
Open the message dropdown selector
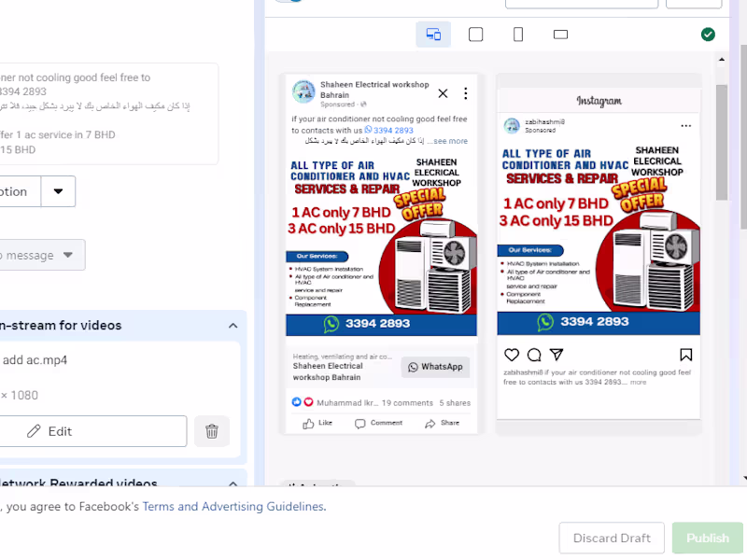click(x=42, y=255)
